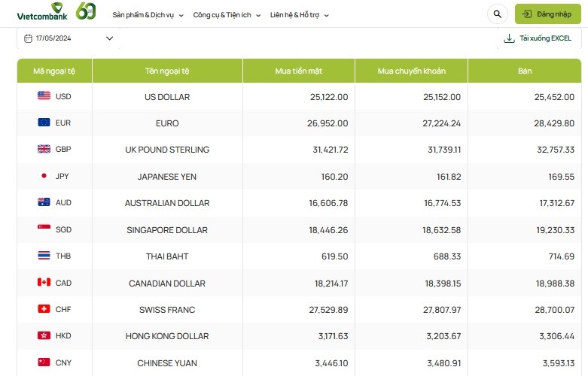This screenshot has width=588, height=376.
Task: Click SGD sell rate 19,230.33
Action: pyautogui.click(x=555, y=230)
